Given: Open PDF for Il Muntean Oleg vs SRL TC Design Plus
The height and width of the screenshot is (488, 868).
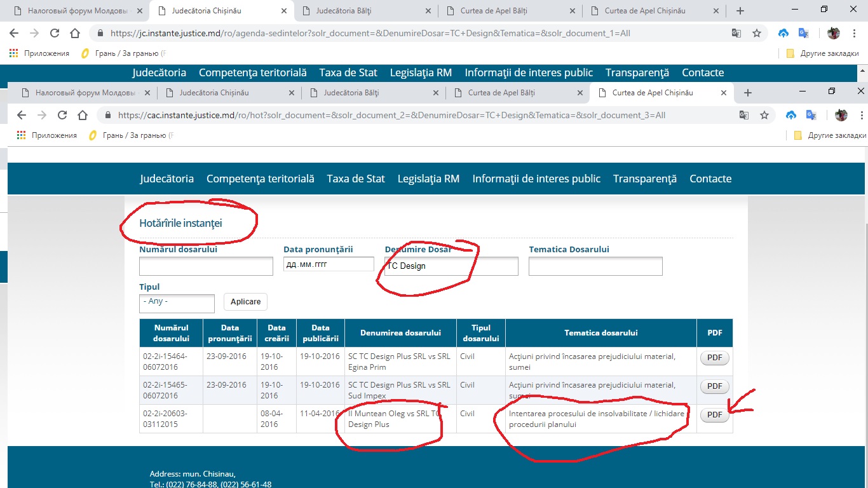Looking at the screenshot, I should pos(714,415).
